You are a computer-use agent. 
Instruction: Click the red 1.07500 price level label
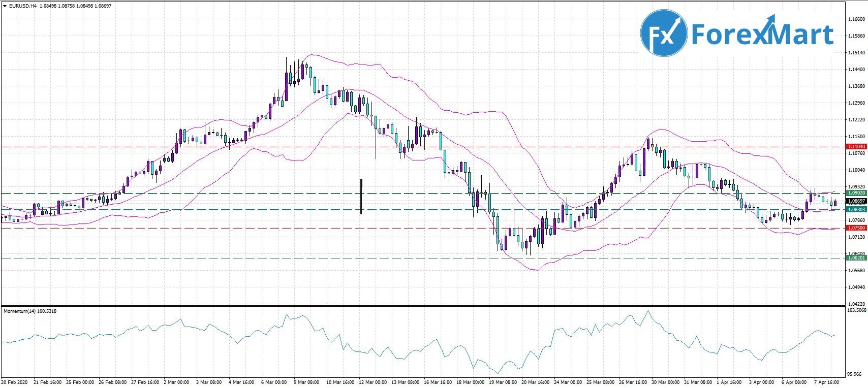coord(856,228)
